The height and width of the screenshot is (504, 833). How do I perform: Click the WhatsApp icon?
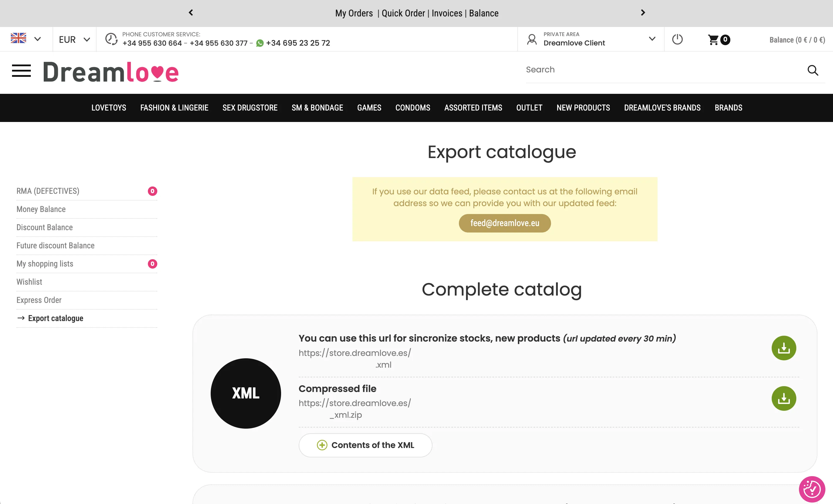tap(260, 43)
